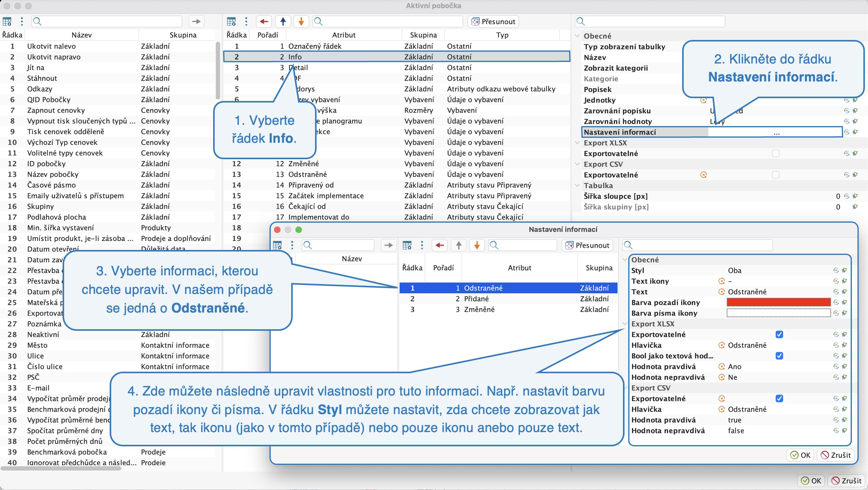Click Zrušit in Nastavení informací dialog

[836, 455]
